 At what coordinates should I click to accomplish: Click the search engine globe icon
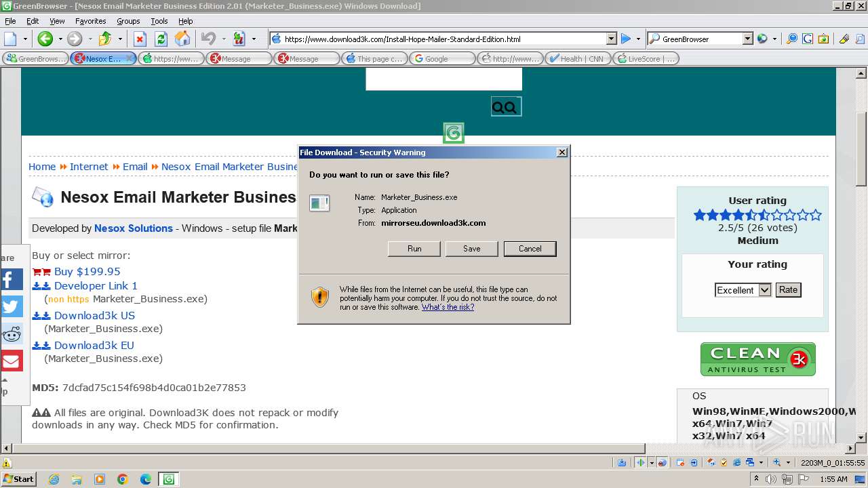click(x=762, y=39)
